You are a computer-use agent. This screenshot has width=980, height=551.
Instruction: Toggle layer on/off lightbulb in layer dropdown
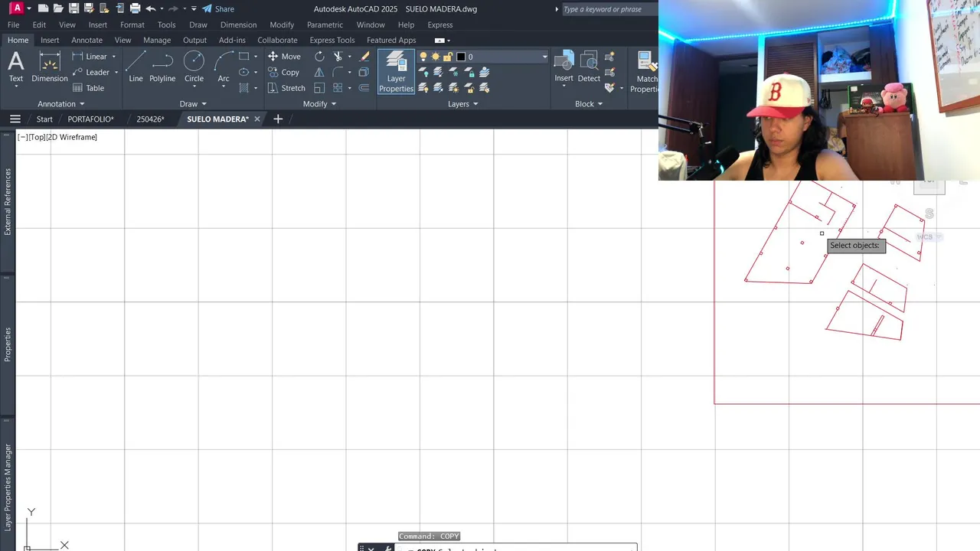423,57
